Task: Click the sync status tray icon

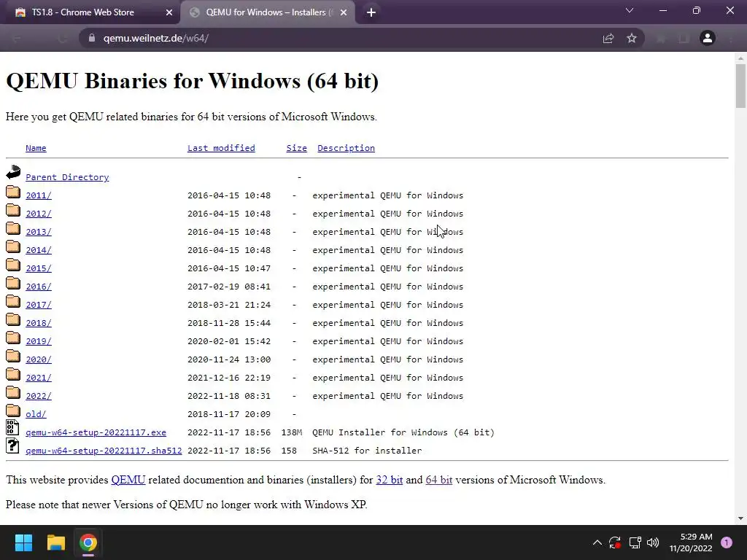Action: click(615, 542)
